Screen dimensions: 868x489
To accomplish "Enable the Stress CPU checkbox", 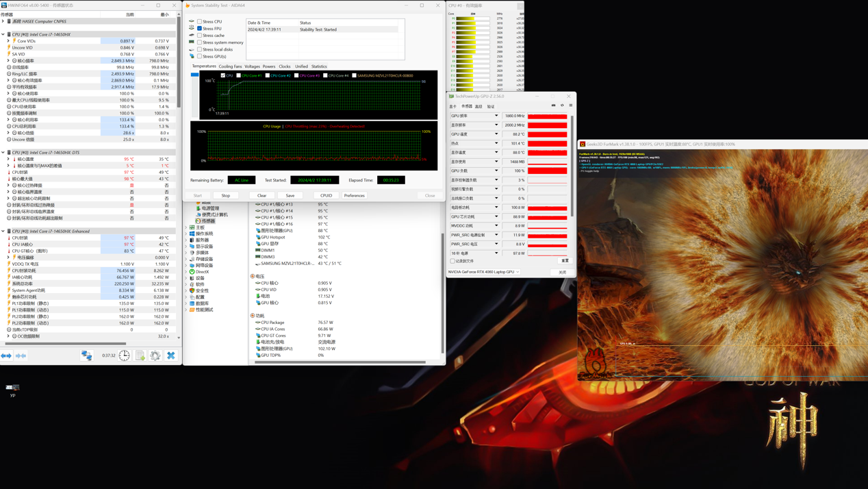I will click(x=200, y=22).
